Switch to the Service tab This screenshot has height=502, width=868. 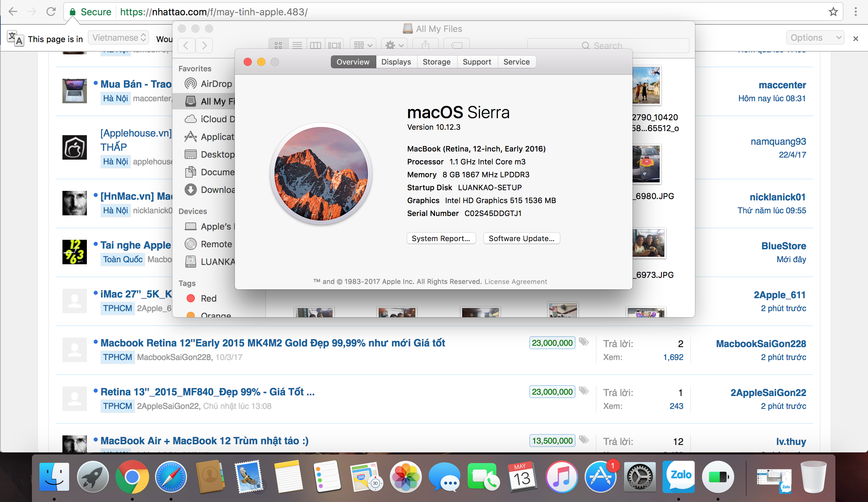[516, 62]
